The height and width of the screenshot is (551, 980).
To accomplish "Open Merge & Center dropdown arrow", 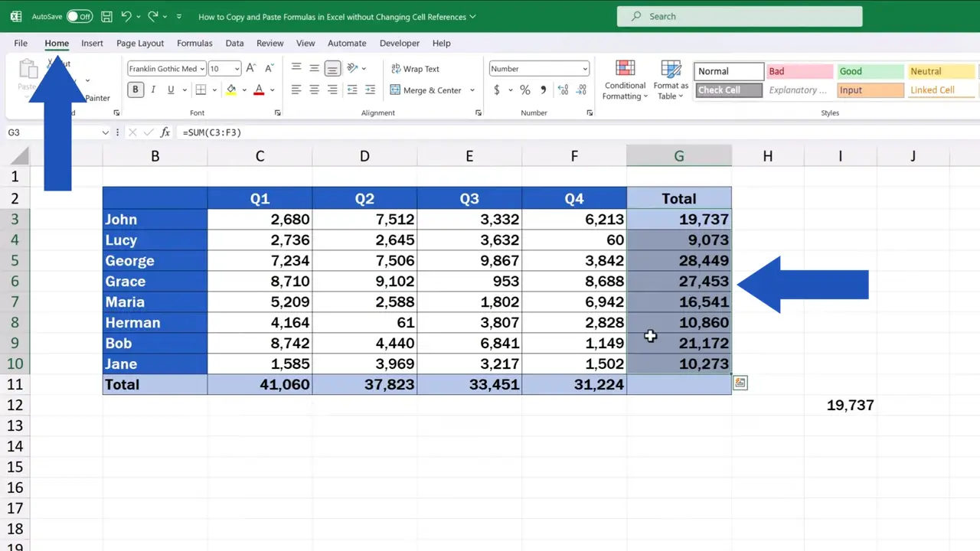I will [x=472, y=90].
